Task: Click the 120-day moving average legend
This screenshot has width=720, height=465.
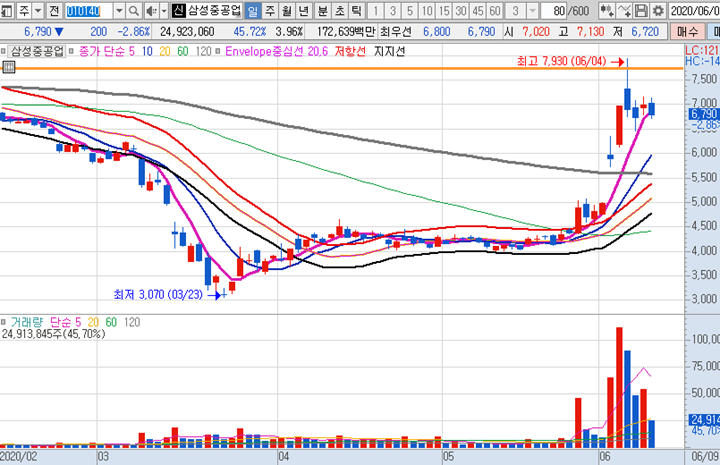Action: 203,51
